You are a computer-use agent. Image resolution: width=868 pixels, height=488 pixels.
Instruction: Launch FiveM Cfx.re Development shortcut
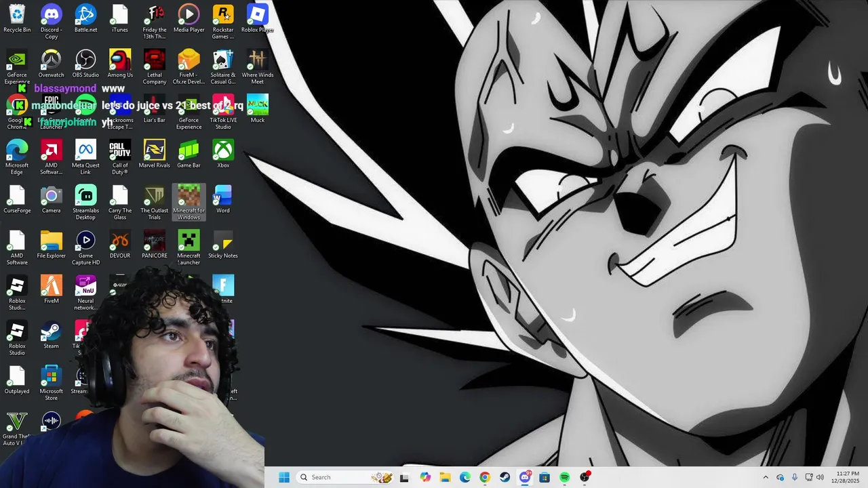pos(189,67)
